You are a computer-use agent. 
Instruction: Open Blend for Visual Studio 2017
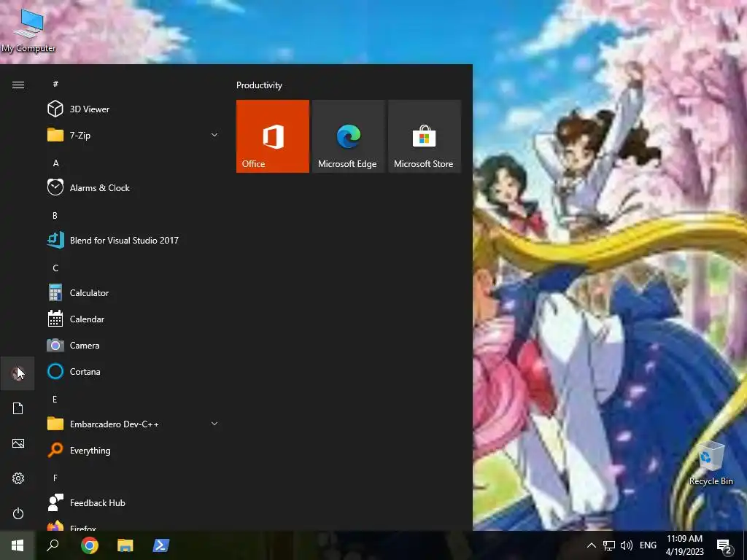click(x=133, y=241)
